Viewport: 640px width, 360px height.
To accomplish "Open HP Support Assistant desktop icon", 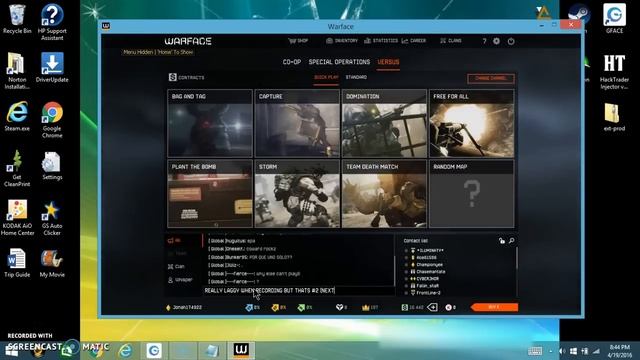I will point(52,22).
